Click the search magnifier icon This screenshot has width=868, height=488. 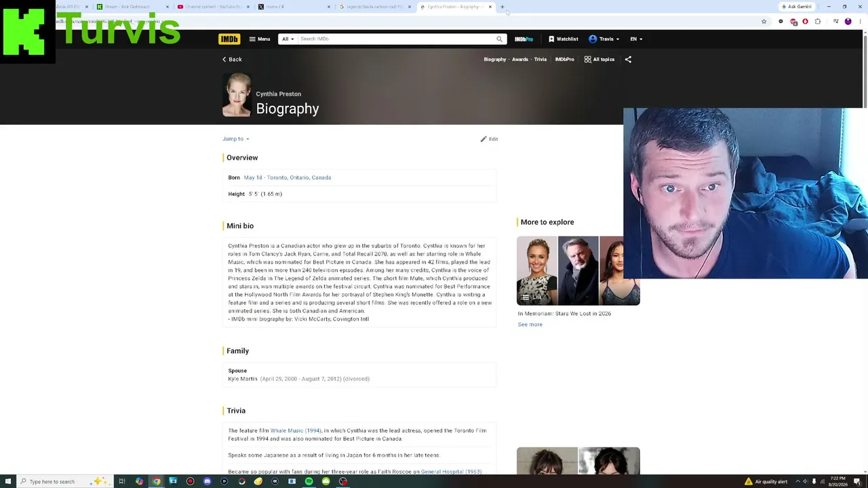(500, 39)
